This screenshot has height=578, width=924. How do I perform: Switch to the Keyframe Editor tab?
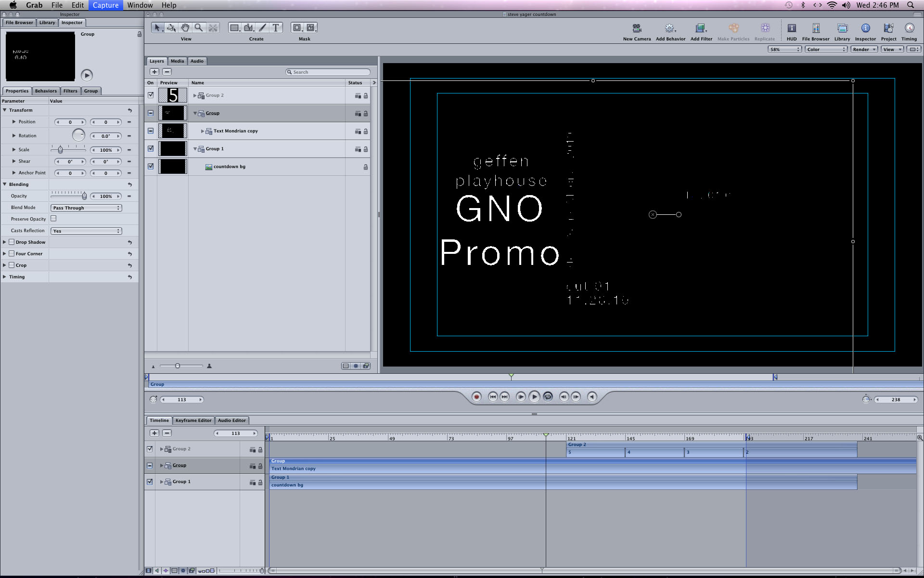pyautogui.click(x=193, y=420)
